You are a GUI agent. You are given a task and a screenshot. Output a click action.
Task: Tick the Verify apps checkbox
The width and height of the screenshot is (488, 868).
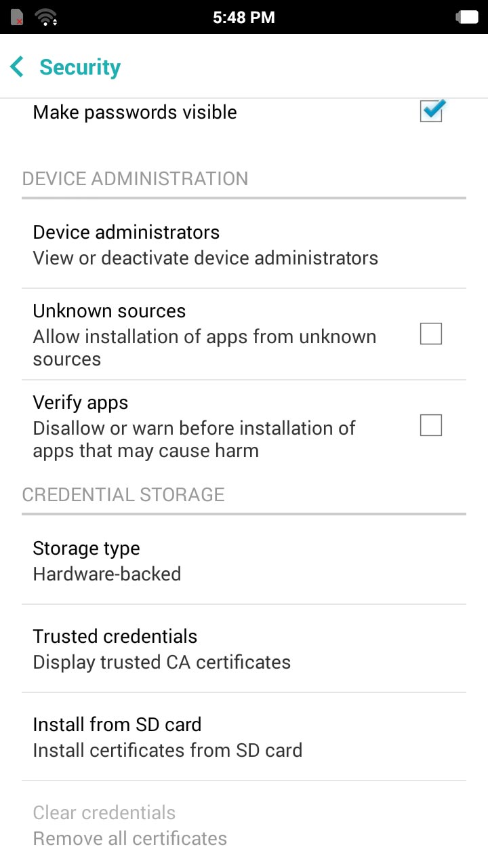tap(431, 425)
